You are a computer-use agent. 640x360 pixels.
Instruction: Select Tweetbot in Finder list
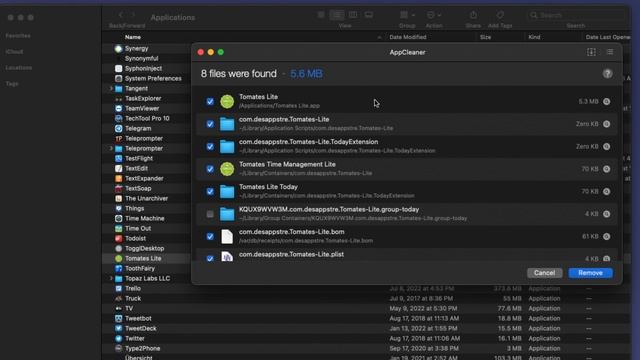click(x=138, y=318)
